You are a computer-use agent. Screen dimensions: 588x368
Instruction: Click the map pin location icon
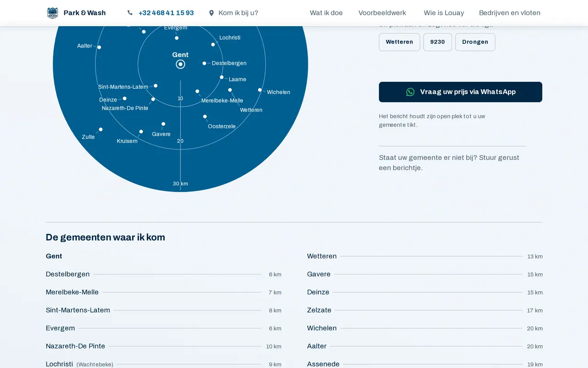[x=211, y=13]
